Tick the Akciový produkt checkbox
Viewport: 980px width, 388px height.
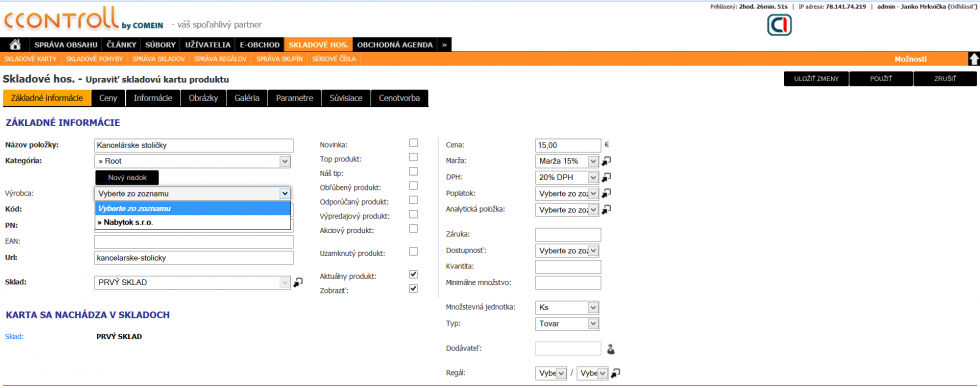coord(413,229)
